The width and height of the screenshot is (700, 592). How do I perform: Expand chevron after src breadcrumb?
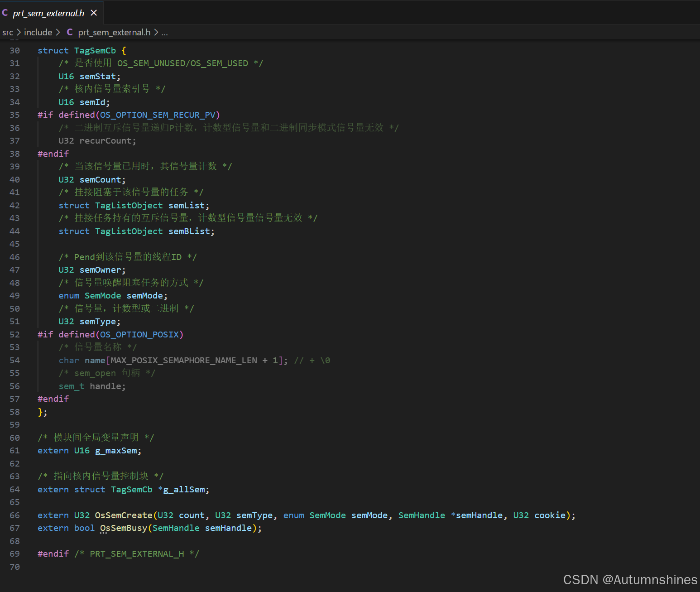(19, 32)
